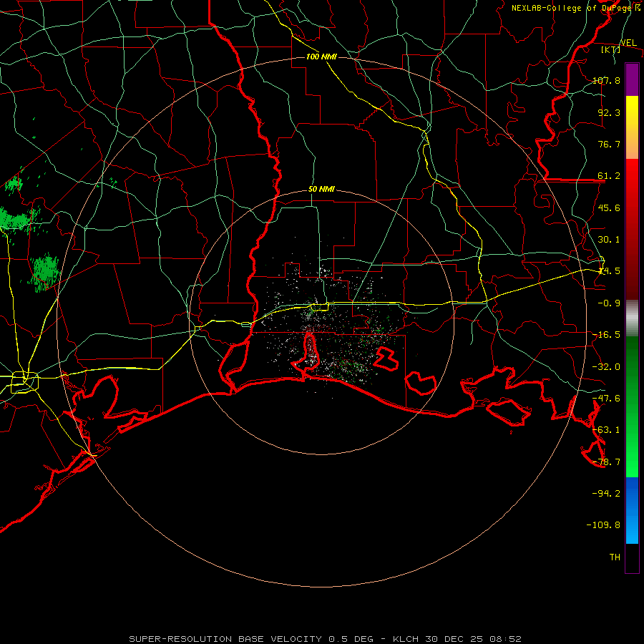The image size is (644, 644).
Task: Select the -47.6 velocity scale value
Action: coord(606,399)
